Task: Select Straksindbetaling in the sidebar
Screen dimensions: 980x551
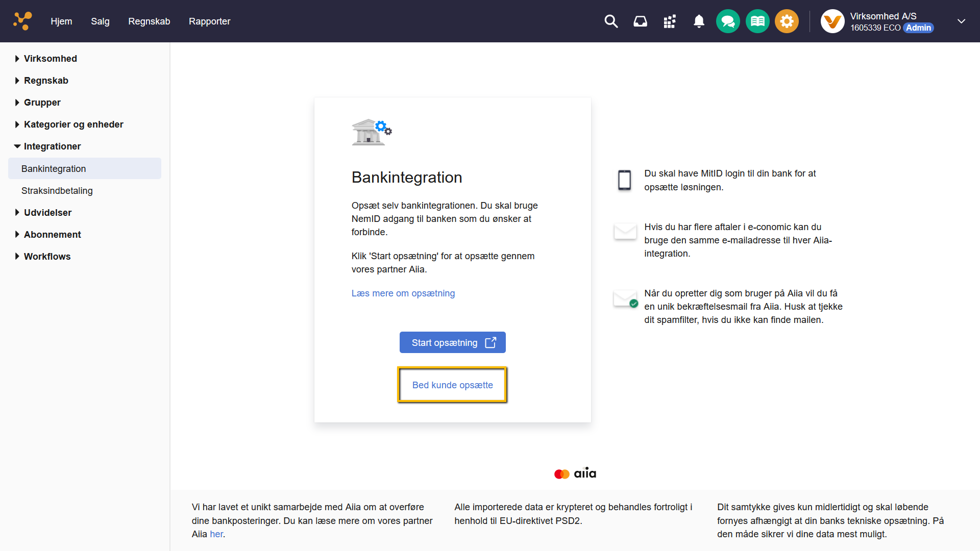Action: pyautogui.click(x=57, y=191)
